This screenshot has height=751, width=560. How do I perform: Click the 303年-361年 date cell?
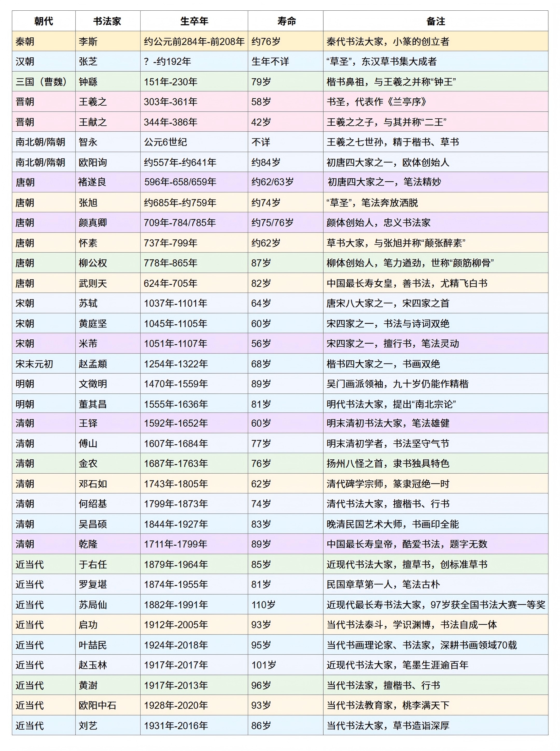(x=171, y=102)
